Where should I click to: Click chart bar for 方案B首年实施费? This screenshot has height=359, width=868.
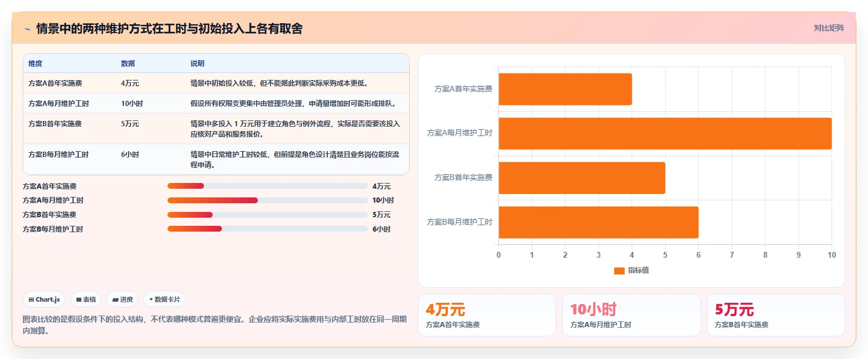click(582, 178)
